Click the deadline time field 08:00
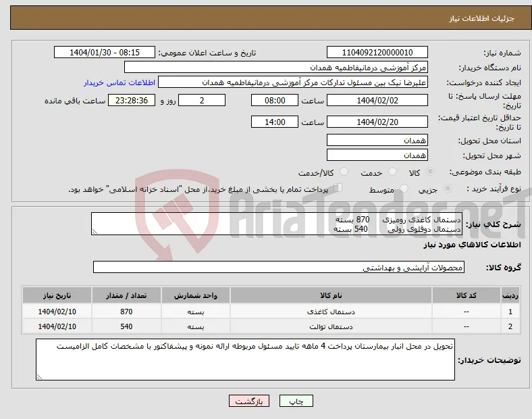The width and height of the screenshot is (532, 419). click(275, 100)
